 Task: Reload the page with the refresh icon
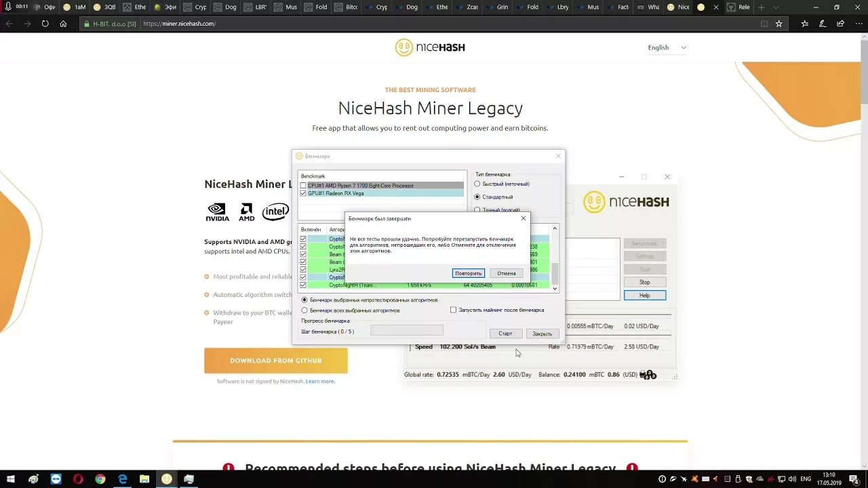point(45,24)
